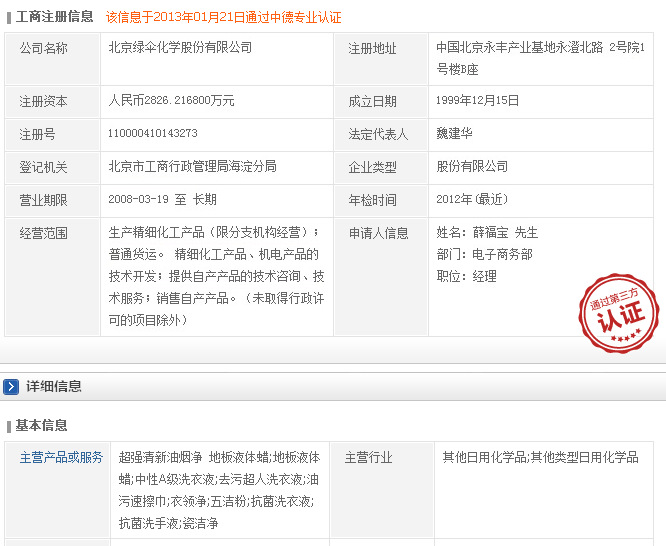This screenshot has height=546, width=666.
Task: Click the 登记机关 label cell
Action: (52, 167)
